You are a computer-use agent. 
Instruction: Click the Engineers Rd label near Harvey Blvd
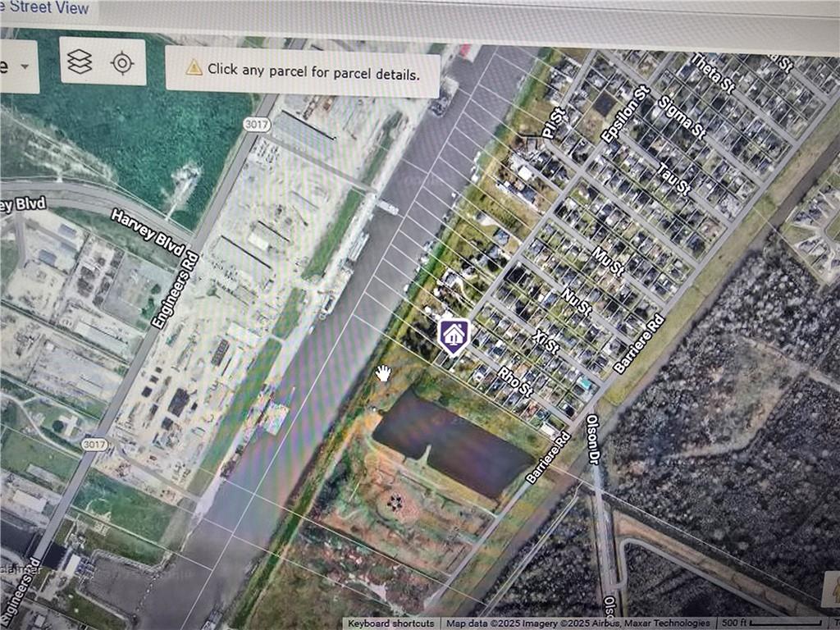pos(175,289)
